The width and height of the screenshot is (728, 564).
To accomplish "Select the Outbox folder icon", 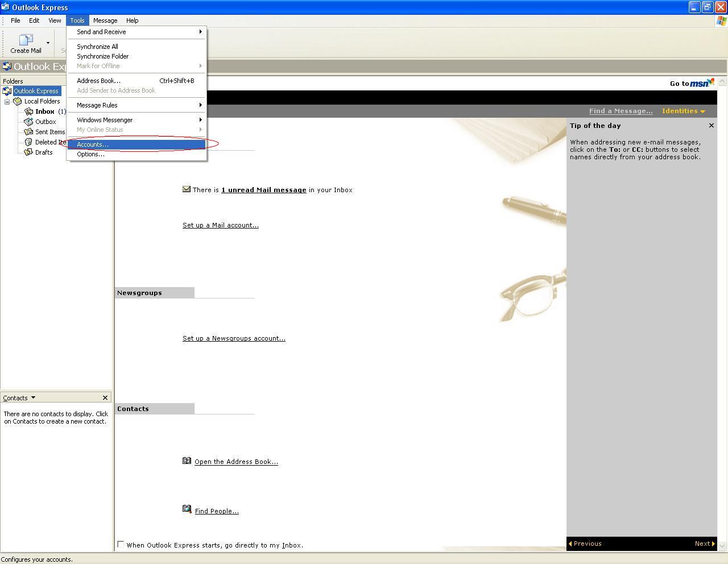I will tap(28, 122).
